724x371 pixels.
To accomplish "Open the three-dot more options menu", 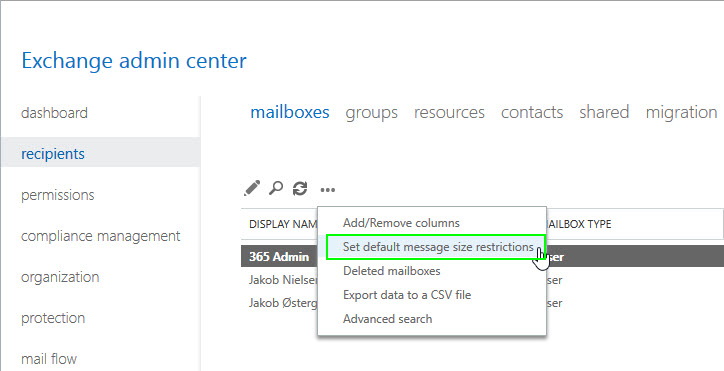I will 327,189.
